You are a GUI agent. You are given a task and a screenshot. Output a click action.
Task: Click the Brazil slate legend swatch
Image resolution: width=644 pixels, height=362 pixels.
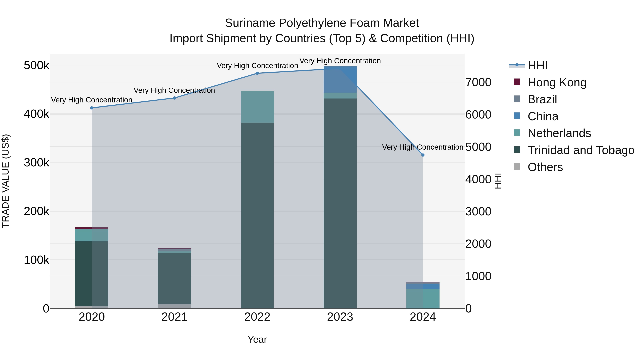(x=517, y=99)
